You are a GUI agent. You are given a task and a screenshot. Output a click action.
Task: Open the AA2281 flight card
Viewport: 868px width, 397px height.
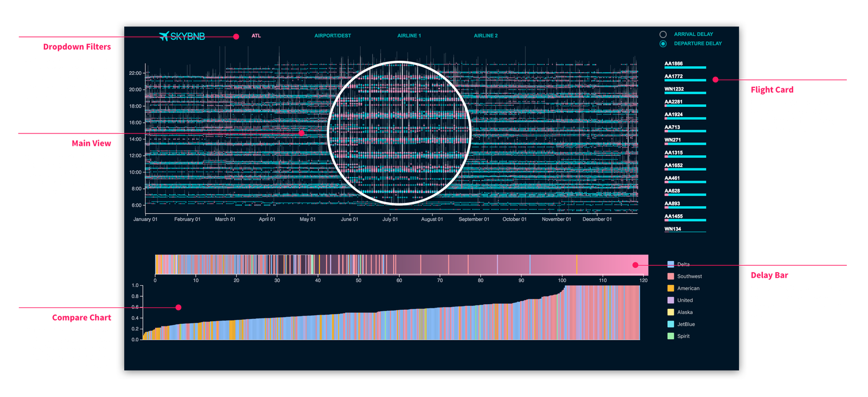pos(674,102)
